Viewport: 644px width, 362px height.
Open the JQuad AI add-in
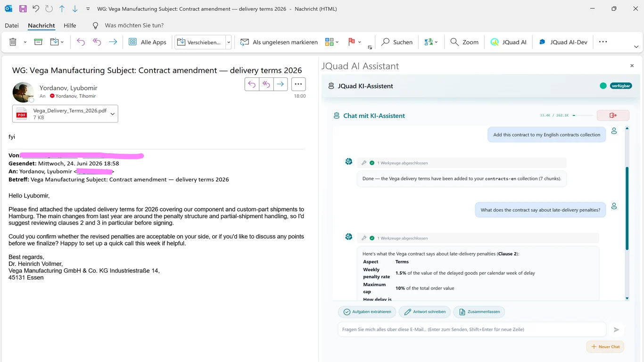point(508,42)
